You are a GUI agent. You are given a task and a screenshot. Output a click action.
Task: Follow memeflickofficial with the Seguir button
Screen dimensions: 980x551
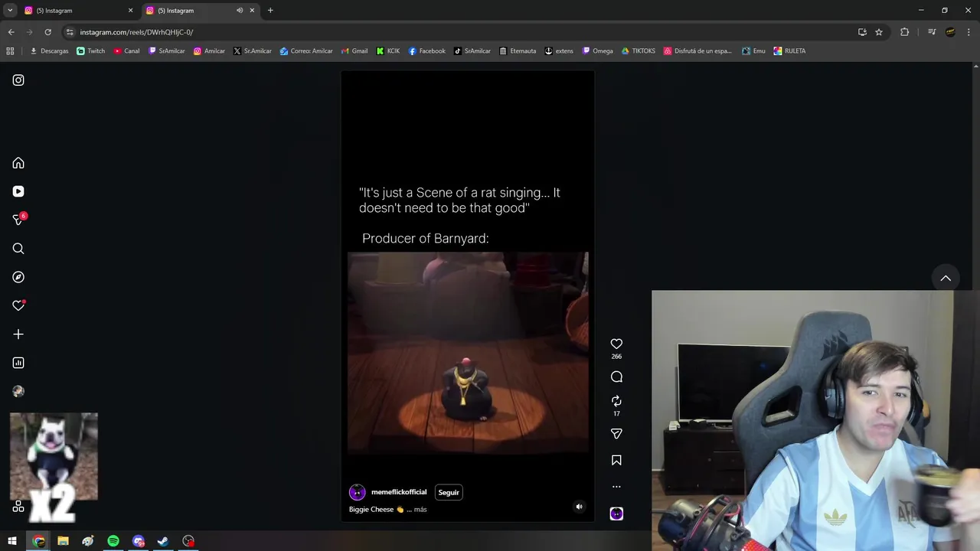pos(449,493)
